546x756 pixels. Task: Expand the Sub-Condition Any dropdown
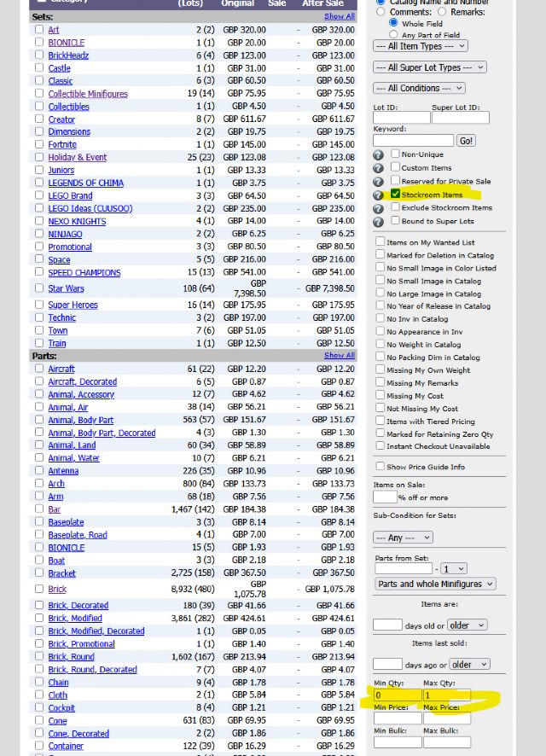pyautogui.click(x=403, y=538)
